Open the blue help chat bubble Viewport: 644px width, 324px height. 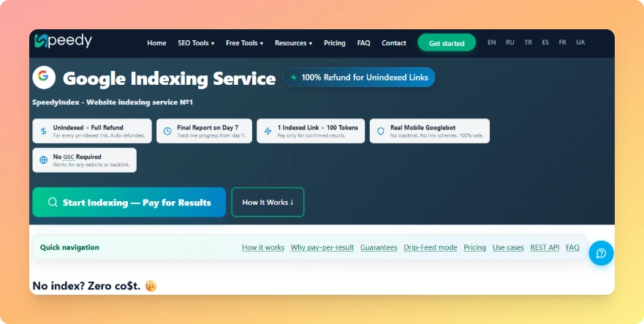pos(601,253)
